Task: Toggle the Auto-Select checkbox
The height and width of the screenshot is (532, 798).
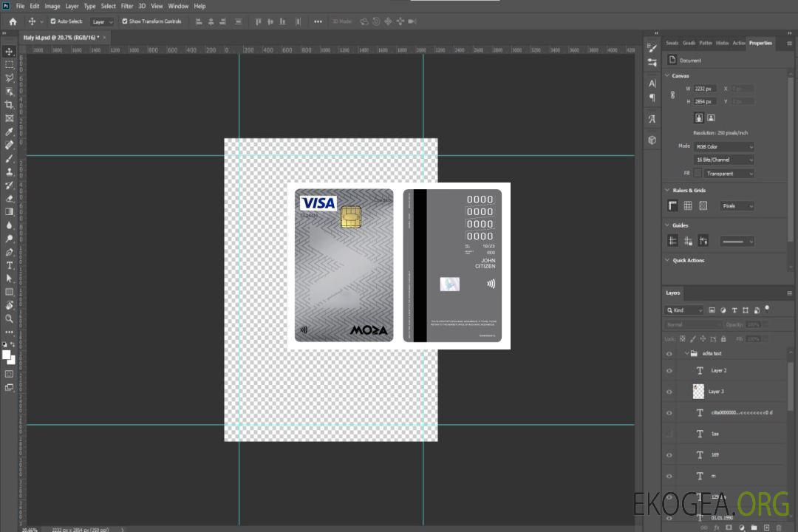Action: (53, 21)
